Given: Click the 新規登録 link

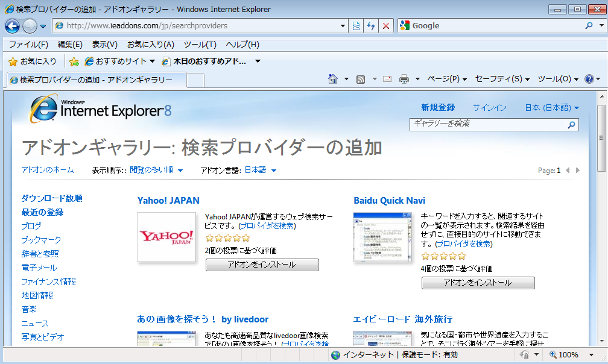Looking at the screenshot, I should pos(438,107).
